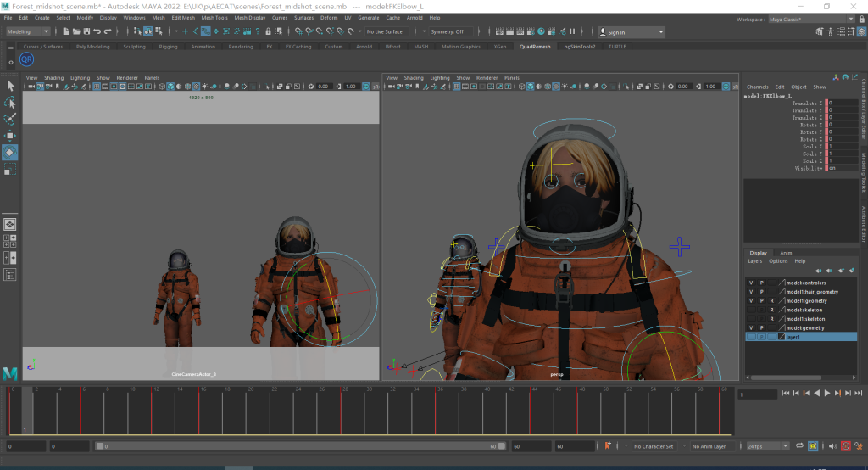Toggle playback P of model:controlers layer

point(762,283)
